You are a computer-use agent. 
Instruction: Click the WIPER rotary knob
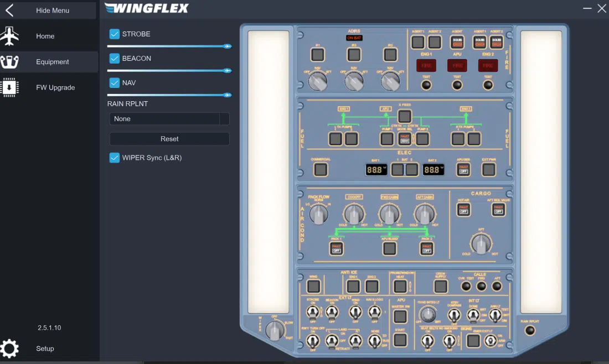click(x=274, y=330)
